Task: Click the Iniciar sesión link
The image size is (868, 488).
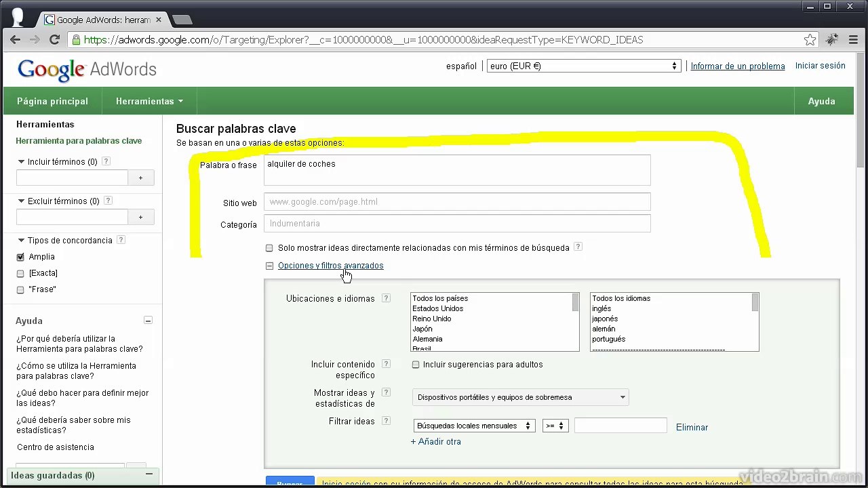Action: click(821, 66)
